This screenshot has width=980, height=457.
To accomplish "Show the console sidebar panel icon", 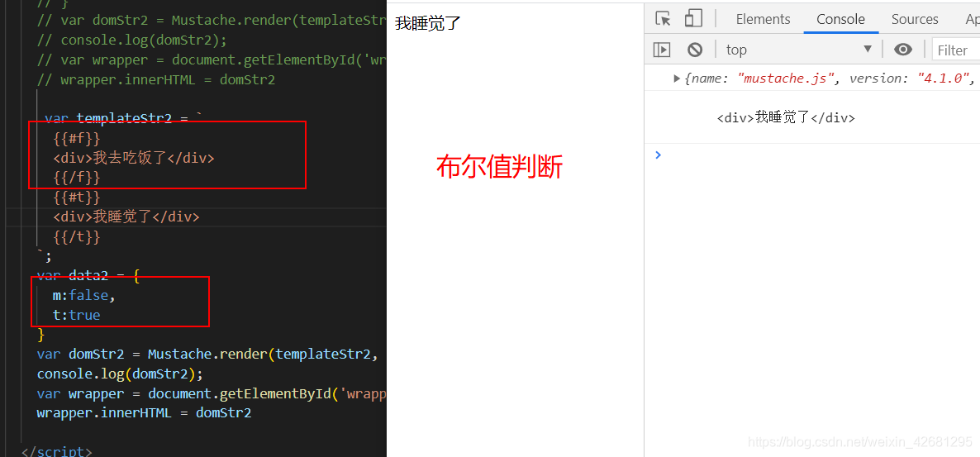I will [x=662, y=50].
